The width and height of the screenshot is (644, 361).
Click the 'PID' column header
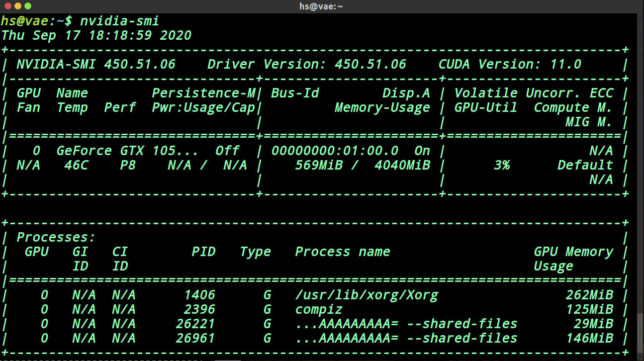pyautogui.click(x=203, y=252)
